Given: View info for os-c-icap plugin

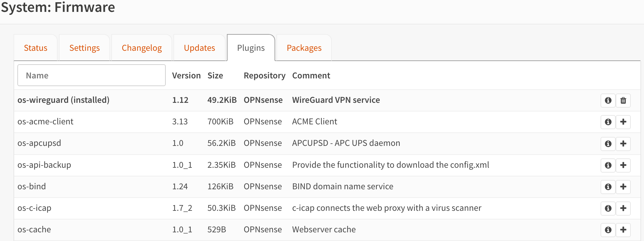Looking at the screenshot, I should click(x=608, y=208).
